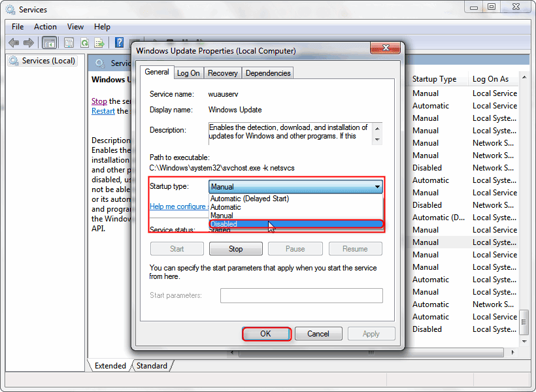
Task: Open the View menu
Action: pos(75,27)
